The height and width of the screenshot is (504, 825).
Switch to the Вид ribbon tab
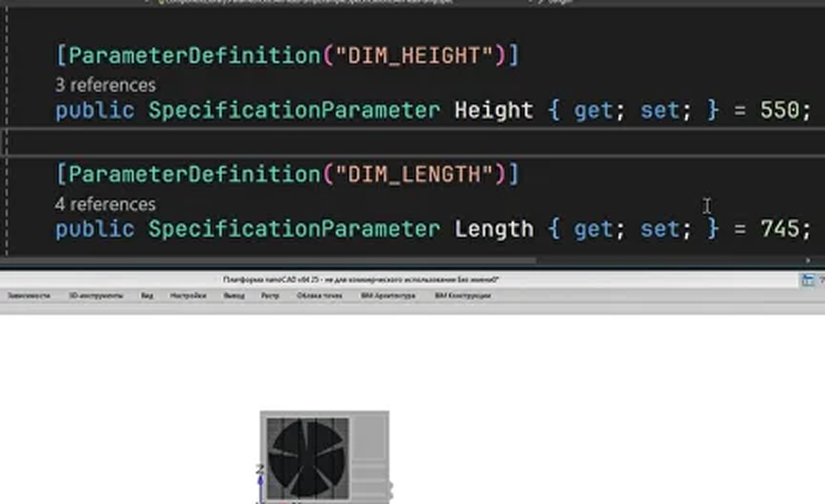[147, 295]
